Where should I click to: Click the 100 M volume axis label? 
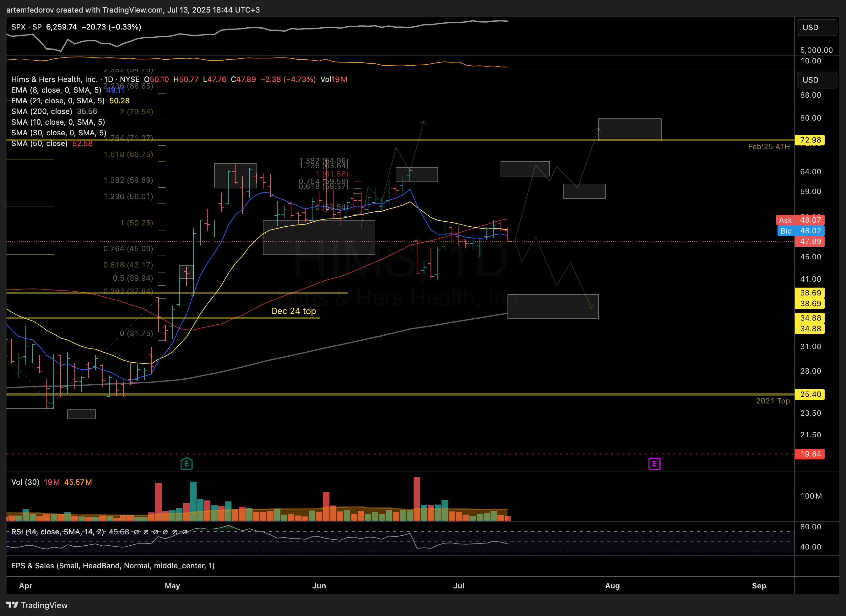pyautogui.click(x=811, y=496)
